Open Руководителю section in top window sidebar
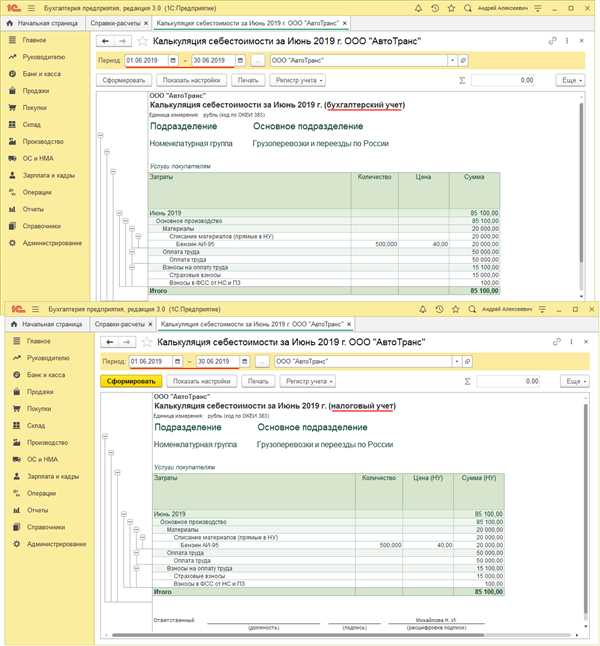 click(x=37, y=57)
